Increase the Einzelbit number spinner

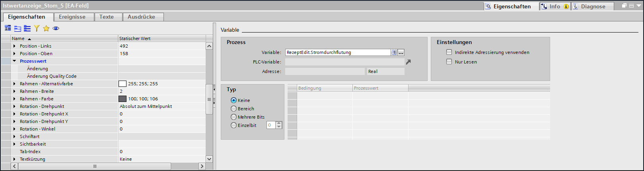[279, 123]
